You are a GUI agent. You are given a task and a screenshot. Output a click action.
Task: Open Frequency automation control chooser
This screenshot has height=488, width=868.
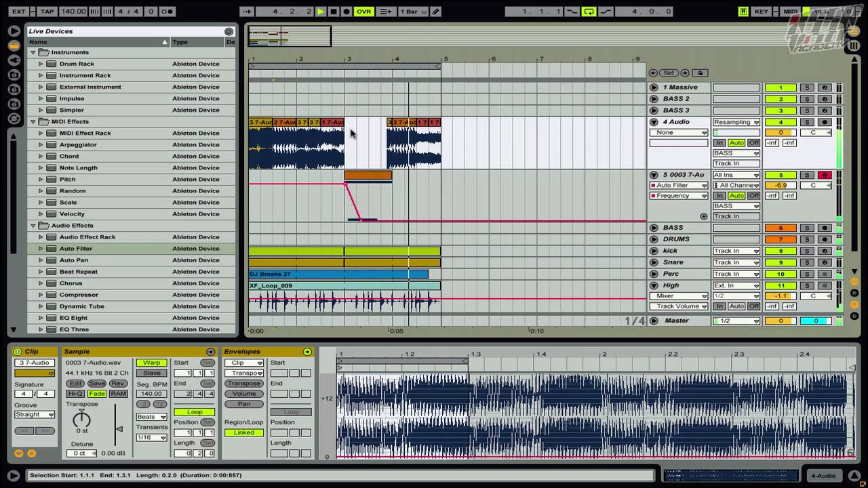pyautogui.click(x=678, y=196)
